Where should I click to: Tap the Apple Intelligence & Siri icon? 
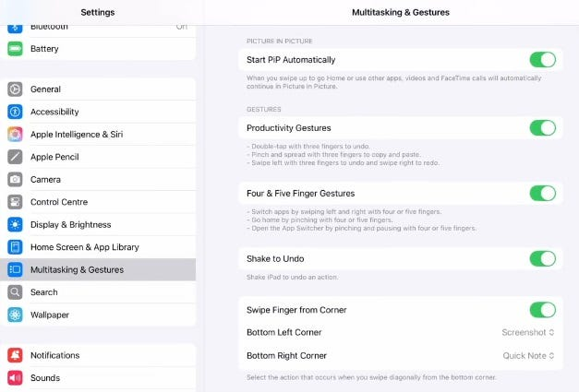(15, 135)
